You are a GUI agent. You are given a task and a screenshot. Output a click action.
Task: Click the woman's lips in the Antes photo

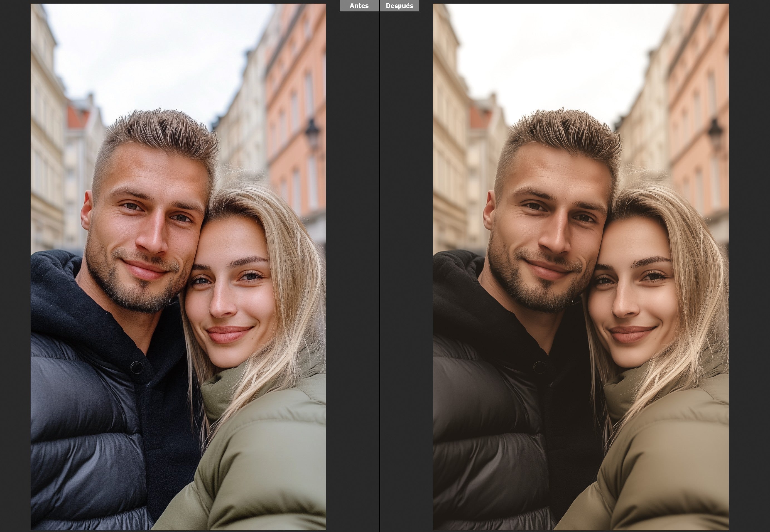[x=228, y=334]
